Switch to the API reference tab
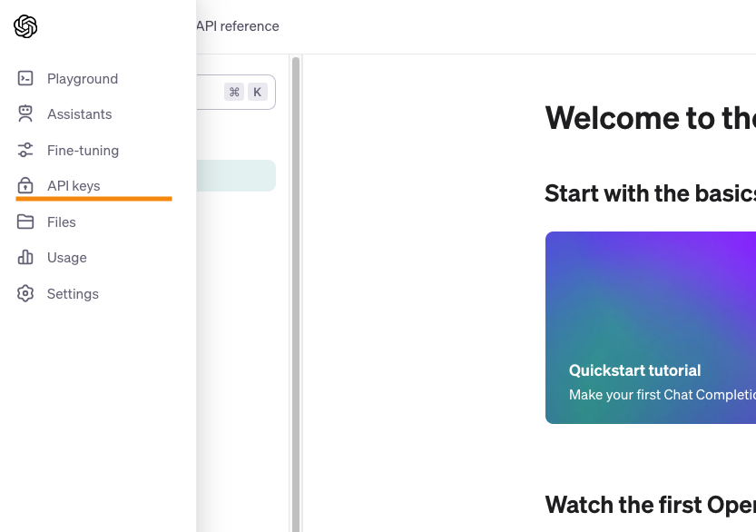Image resolution: width=756 pixels, height=532 pixels. [238, 26]
